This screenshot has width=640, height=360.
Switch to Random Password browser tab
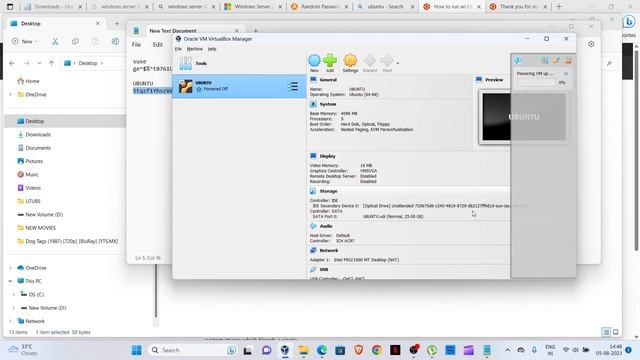click(x=320, y=7)
